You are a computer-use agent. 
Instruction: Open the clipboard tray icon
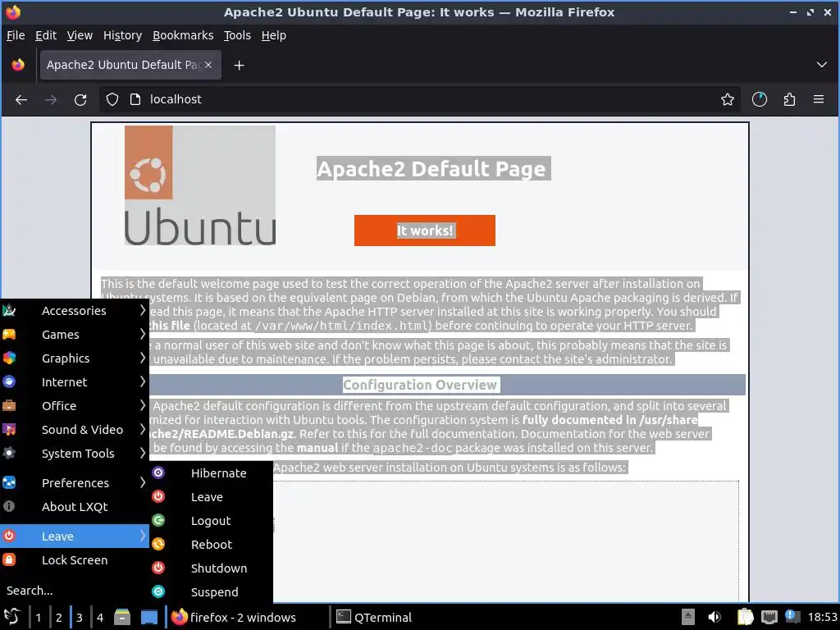coord(745,617)
